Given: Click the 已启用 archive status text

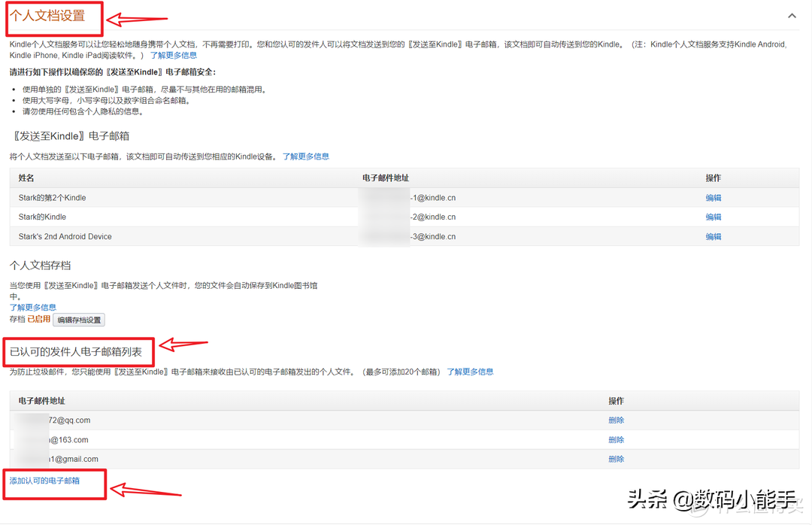Looking at the screenshot, I should pyautogui.click(x=39, y=319).
